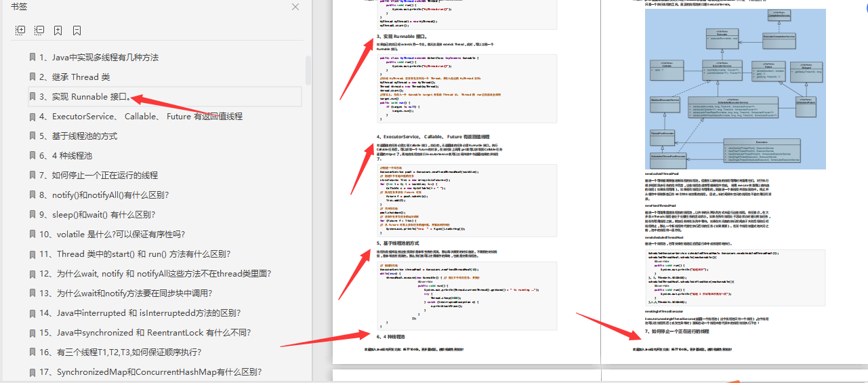Click the Executor UML class diagram image
This screenshot has height=383, width=868.
point(735,89)
